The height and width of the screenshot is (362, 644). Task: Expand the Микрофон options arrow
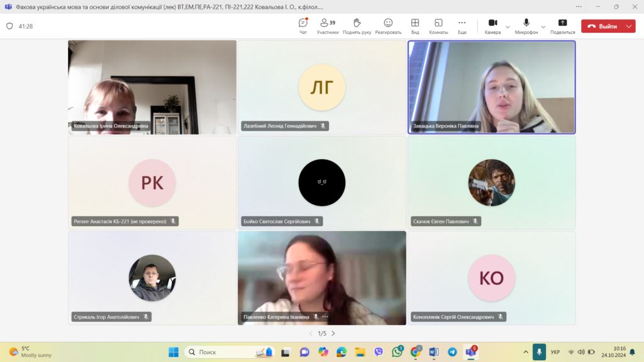coord(543,27)
